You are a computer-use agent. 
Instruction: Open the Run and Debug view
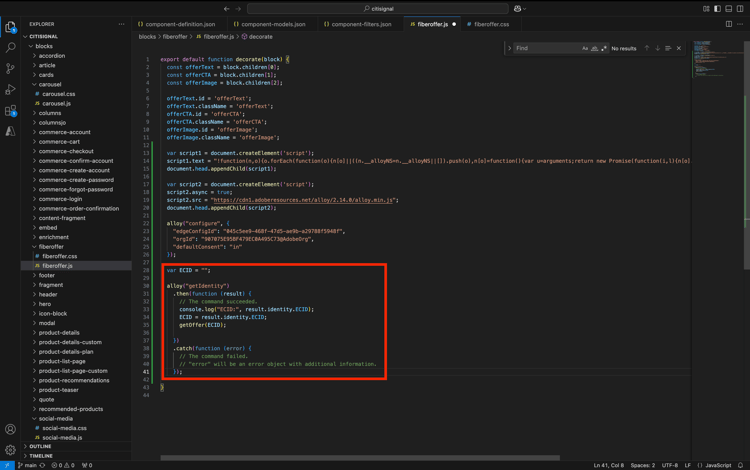[11, 90]
